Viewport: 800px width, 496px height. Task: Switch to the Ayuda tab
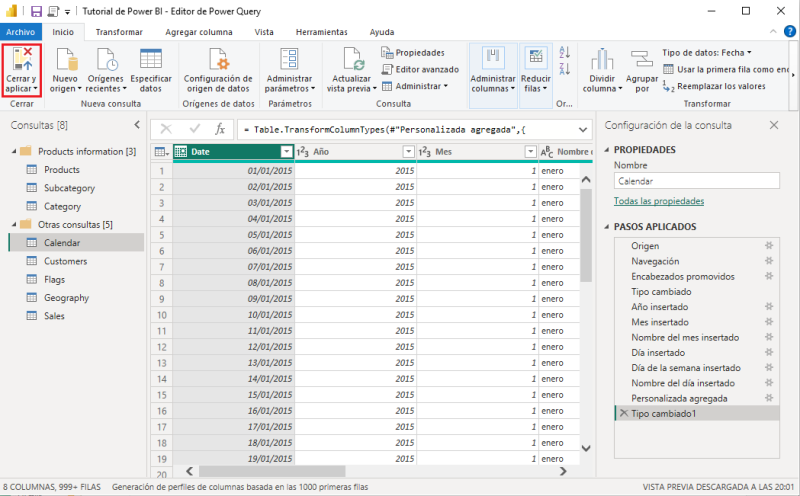382,32
